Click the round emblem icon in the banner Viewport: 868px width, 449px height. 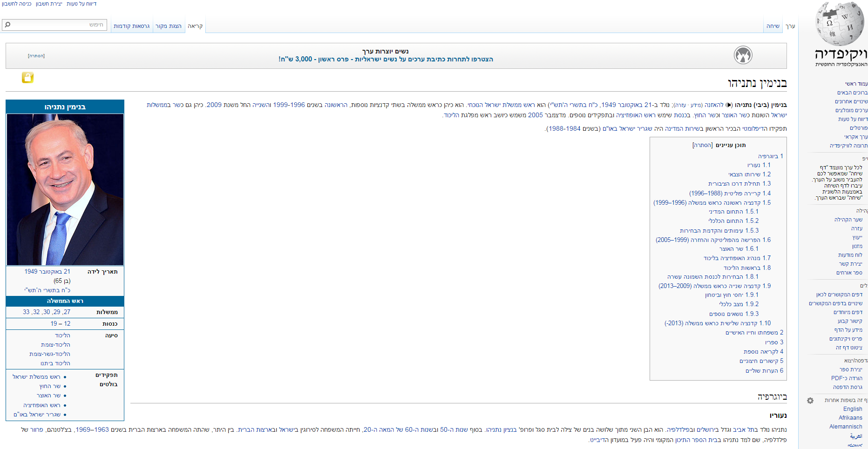tap(743, 55)
